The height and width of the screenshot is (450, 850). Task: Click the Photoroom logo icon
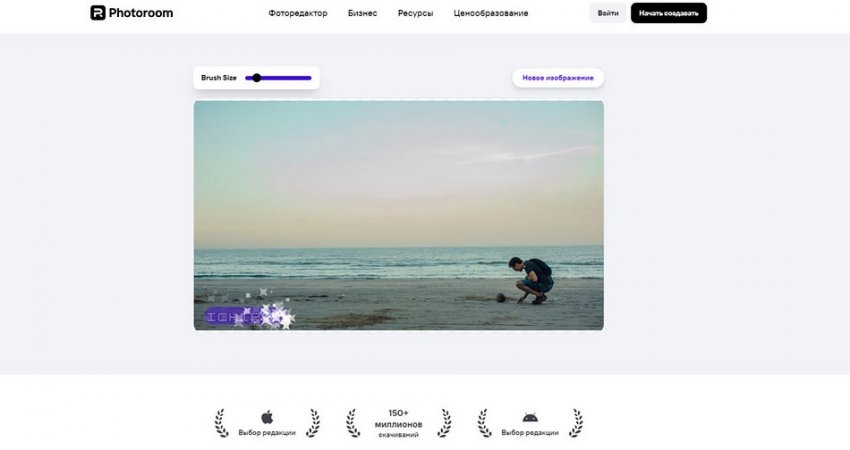(97, 13)
